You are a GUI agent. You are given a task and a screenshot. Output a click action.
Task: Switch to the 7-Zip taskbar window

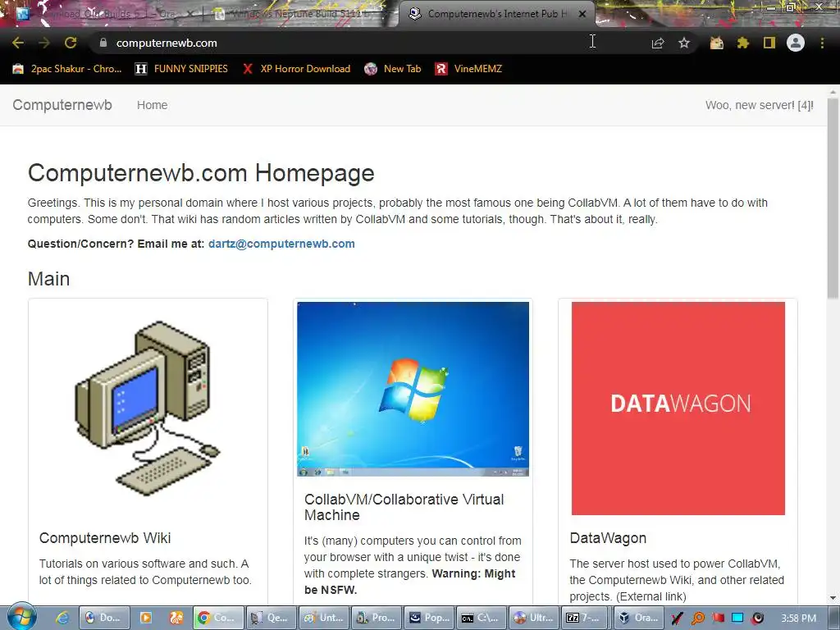pyautogui.click(x=586, y=618)
